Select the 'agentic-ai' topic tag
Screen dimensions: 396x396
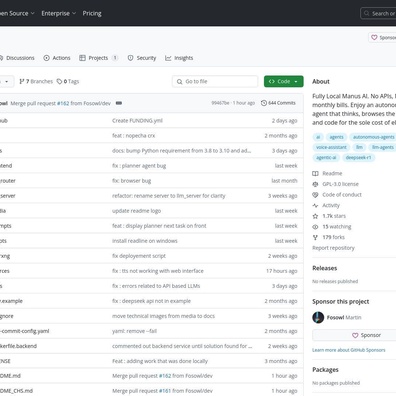point(326,157)
